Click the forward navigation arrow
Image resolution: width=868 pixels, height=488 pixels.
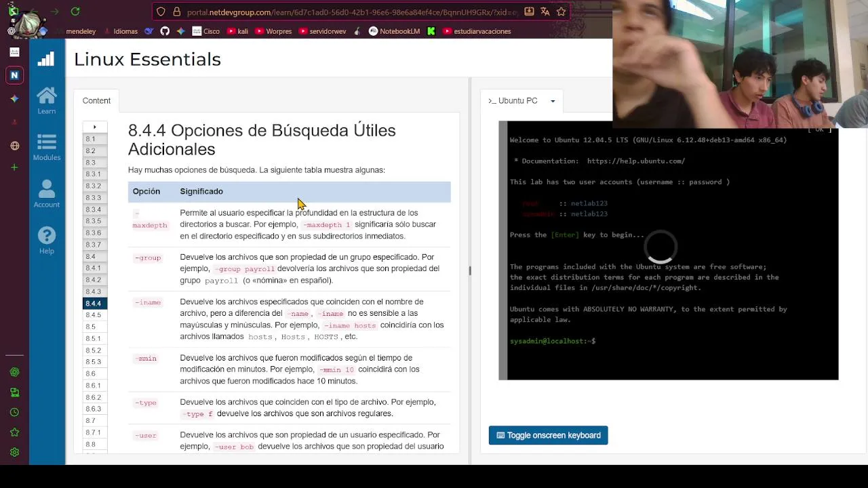click(x=55, y=12)
